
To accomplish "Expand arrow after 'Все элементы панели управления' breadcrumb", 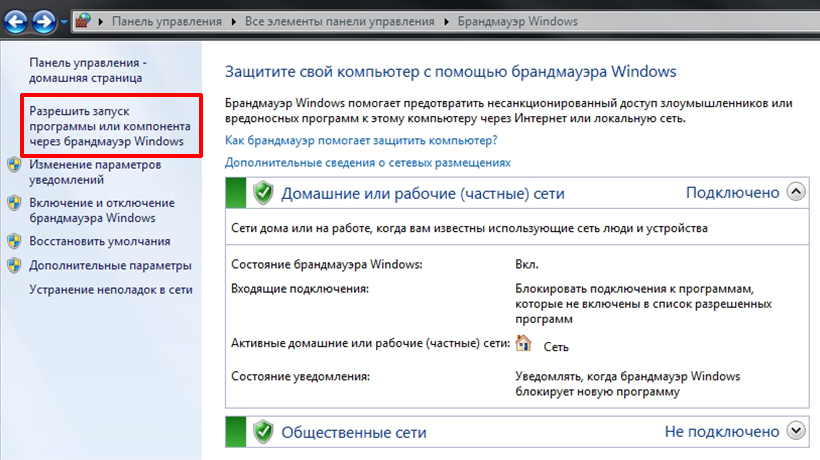I will click(x=446, y=21).
